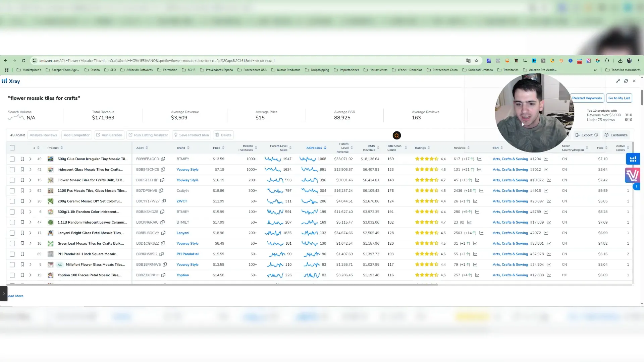Expand the row for Iridescent Glass Mosaic Tiles

pos(30,170)
